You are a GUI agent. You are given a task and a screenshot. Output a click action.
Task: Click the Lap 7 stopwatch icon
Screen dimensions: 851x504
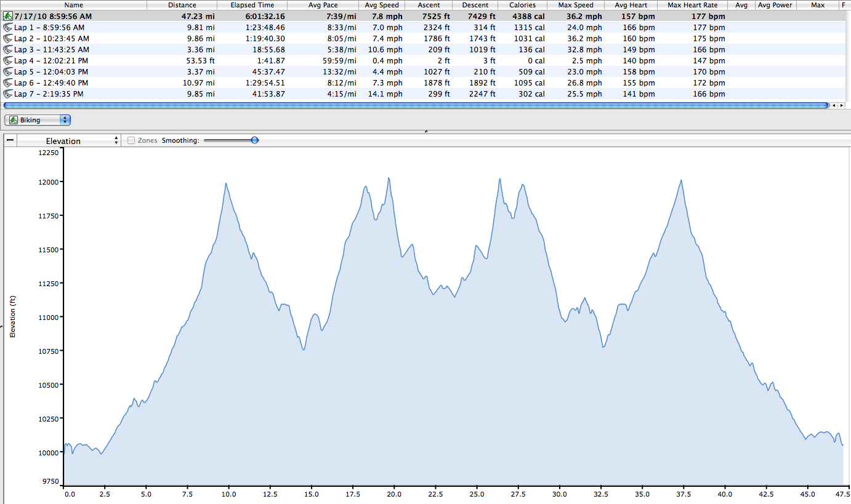pyautogui.click(x=8, y=94)
